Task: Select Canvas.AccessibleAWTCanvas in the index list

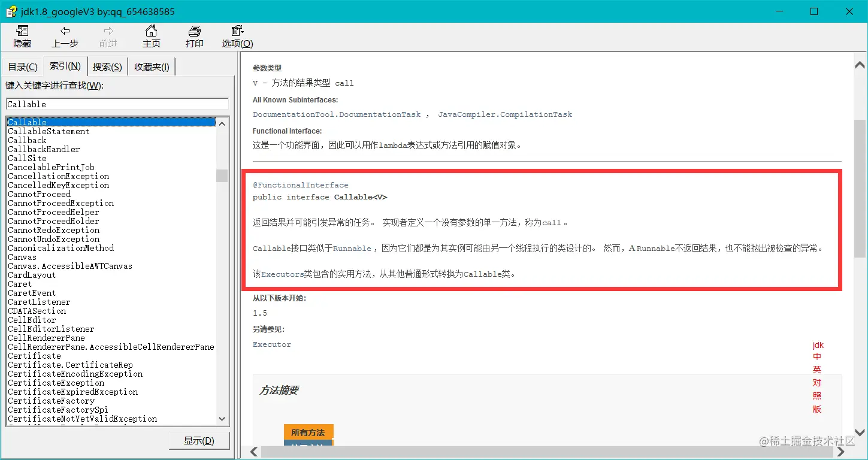Action: 70,266
